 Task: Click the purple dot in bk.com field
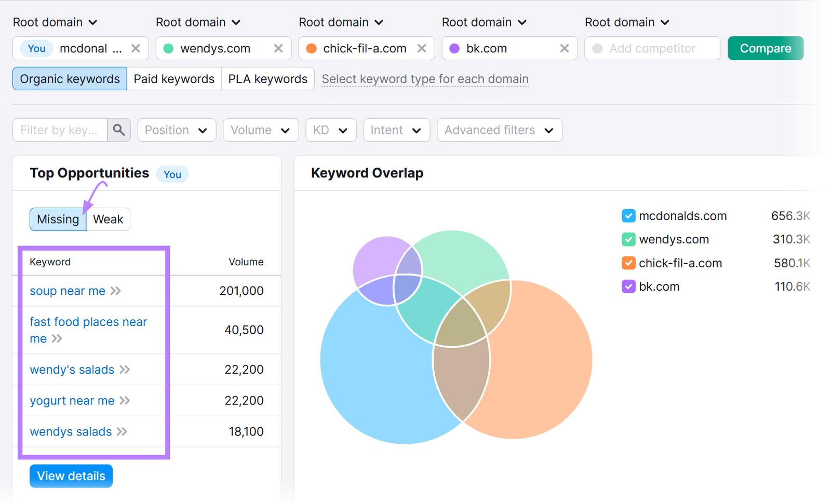click(x=454, y=48)
